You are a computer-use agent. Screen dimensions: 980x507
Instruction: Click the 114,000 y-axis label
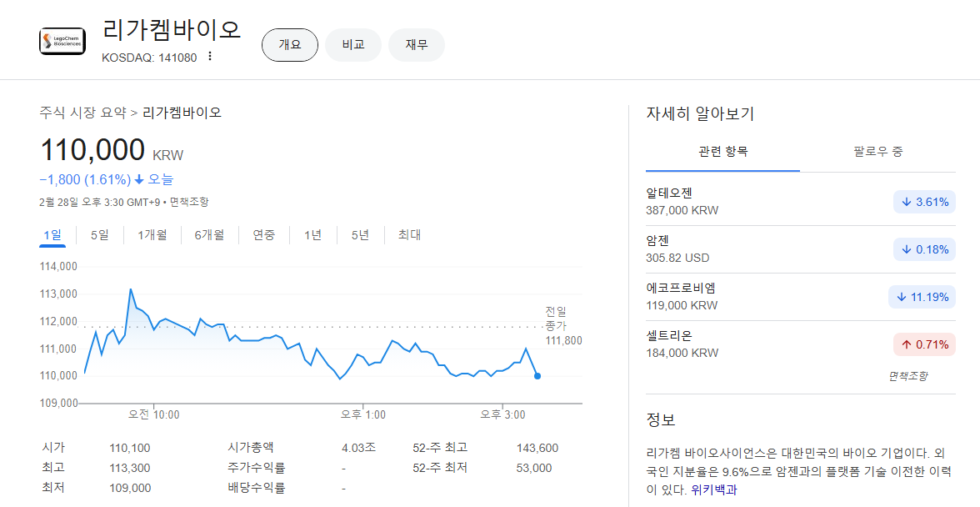pyautogui.click(x=58, y=267)
